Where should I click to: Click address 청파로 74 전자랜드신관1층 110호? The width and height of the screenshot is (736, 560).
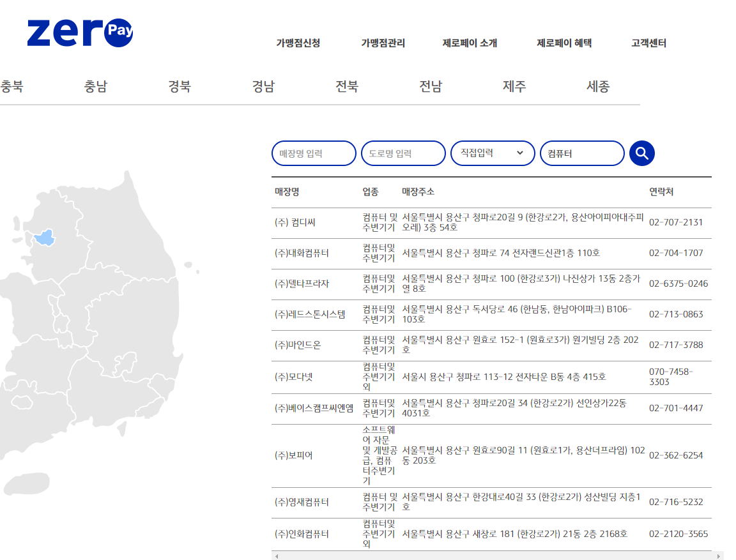click(501, 254)
